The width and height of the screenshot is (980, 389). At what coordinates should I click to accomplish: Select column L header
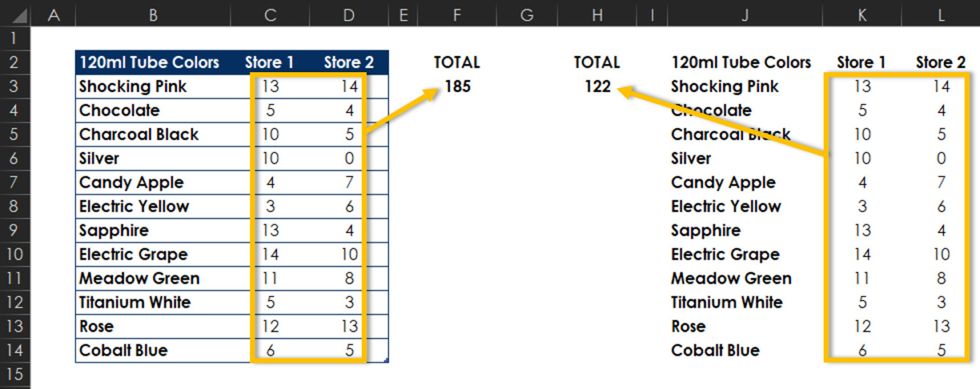[x=940, y=13]
